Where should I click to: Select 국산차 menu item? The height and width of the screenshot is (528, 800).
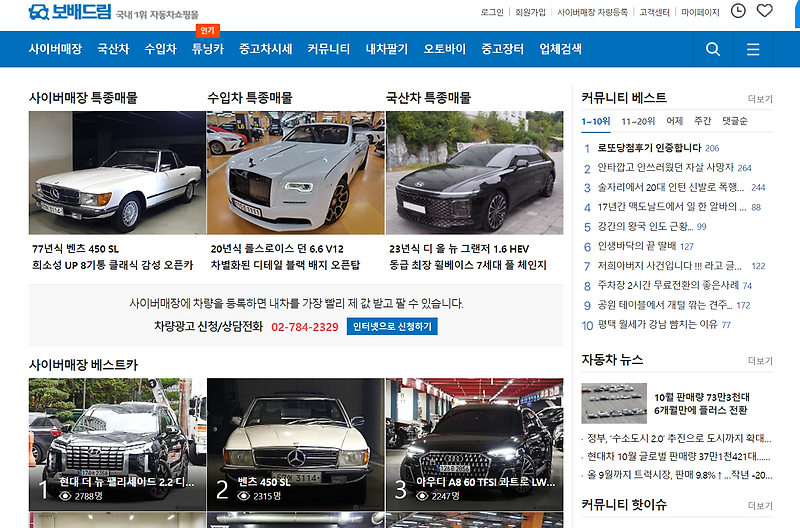click(113, 49)
